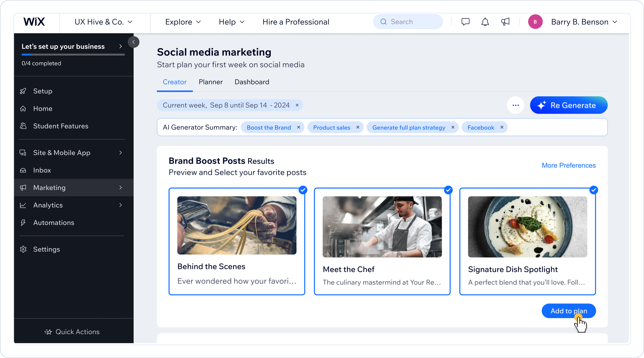
Task: Click the megaphone announcements icon in header
Action: pyautogui.click(x=505, y=22)
